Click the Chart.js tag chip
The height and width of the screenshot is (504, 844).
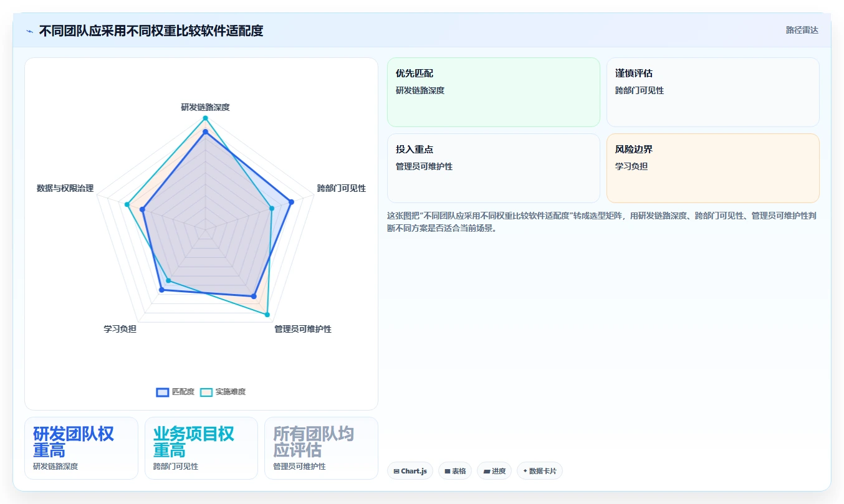(x=410, y=471)
